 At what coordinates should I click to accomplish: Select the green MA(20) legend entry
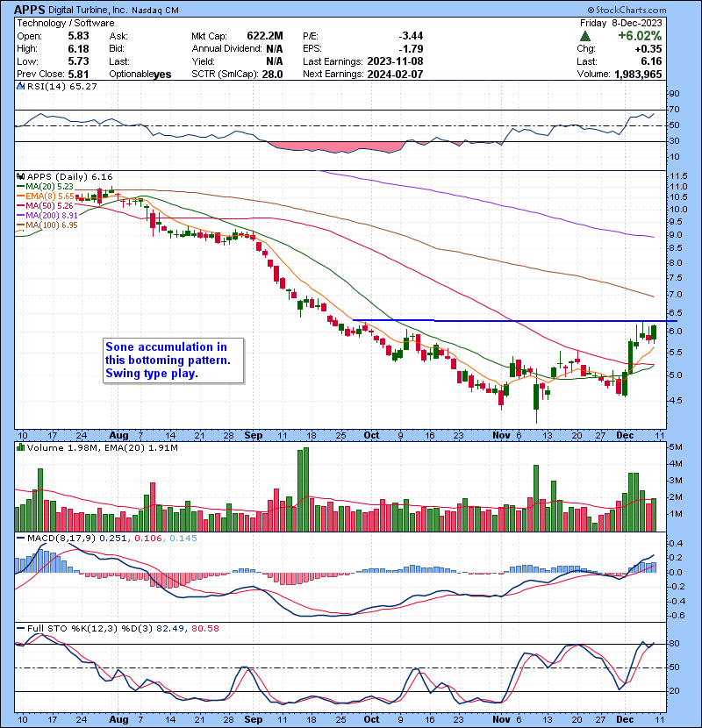42,186
